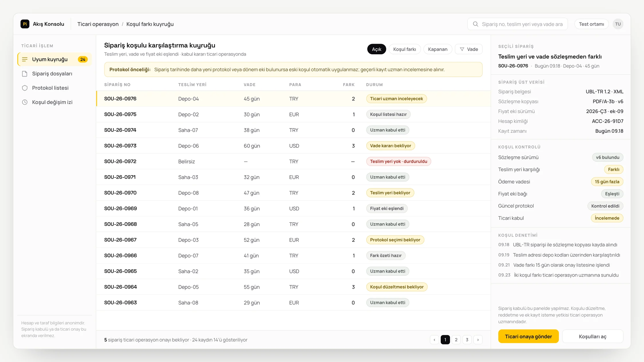Click Koşulları aç button
The image size is (644, 362).
[x=593, y=336]
